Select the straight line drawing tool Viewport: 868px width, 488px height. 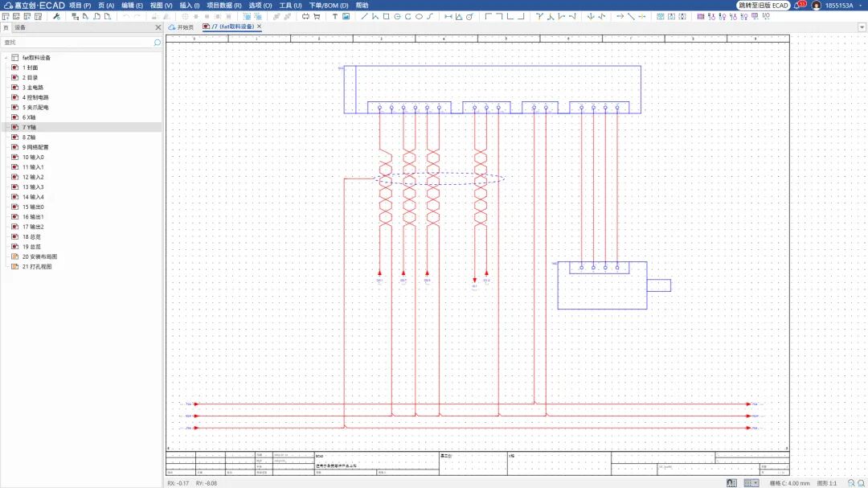tap(364, 16)
